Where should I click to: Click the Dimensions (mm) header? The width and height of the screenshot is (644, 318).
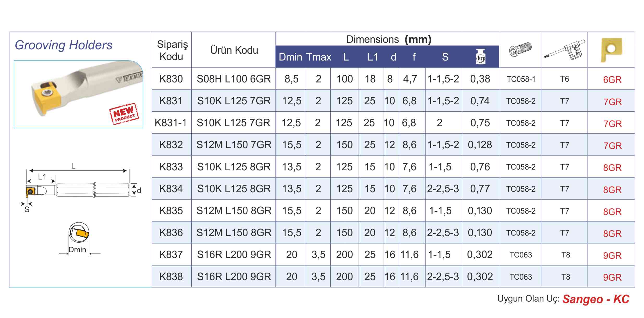[x=388, y=39]
